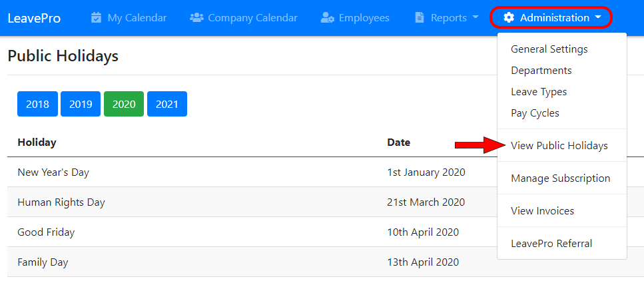Click the Administration gear icon

(509, 18)
